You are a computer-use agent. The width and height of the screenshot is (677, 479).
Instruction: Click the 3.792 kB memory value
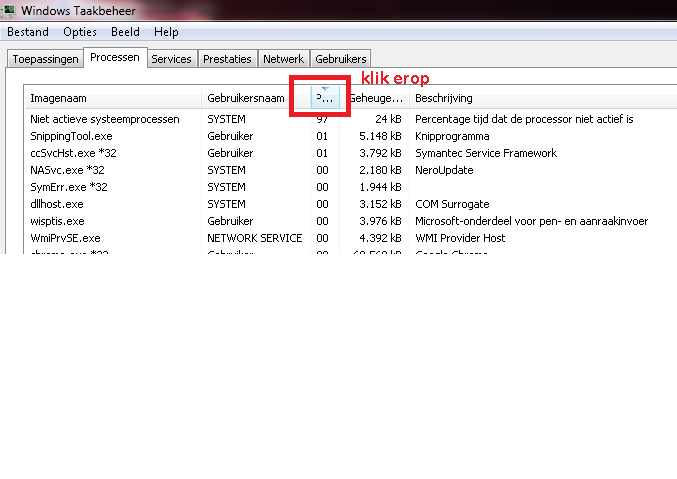pos(380,153)
